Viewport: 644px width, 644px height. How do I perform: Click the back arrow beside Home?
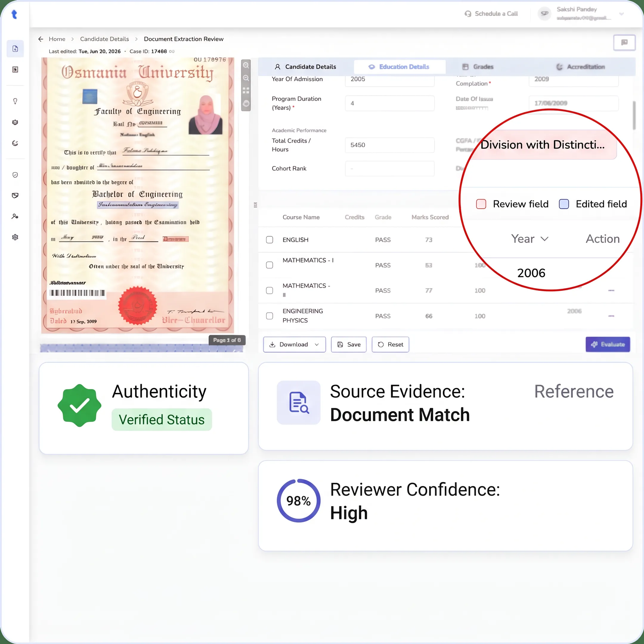coord(41,39)
